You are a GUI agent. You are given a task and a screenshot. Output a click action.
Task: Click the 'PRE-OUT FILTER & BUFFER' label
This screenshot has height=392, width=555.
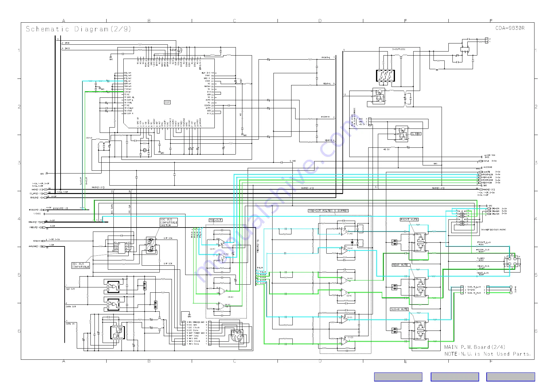(328, 211)
